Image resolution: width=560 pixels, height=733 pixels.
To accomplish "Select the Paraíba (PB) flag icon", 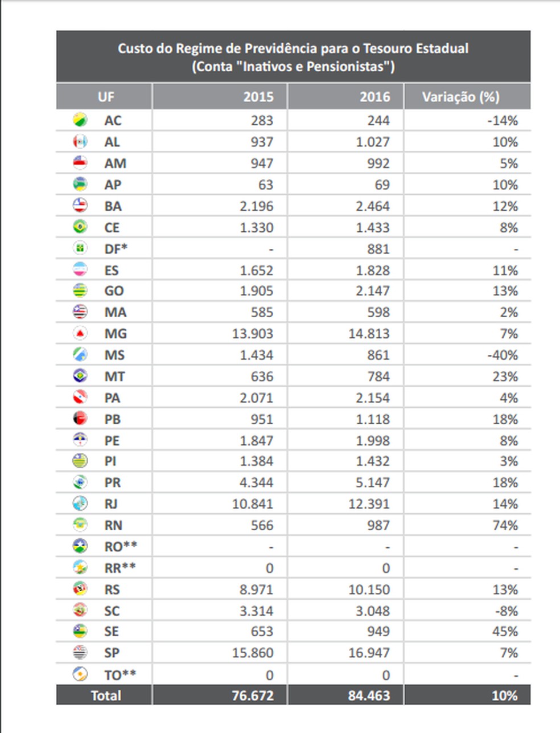I will tap(80, 419).
